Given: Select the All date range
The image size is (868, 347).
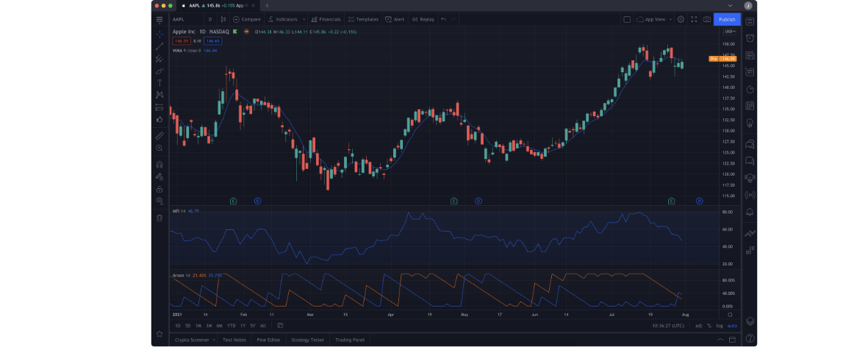Looking at the screenshot, I should click(x=263, y=326).
